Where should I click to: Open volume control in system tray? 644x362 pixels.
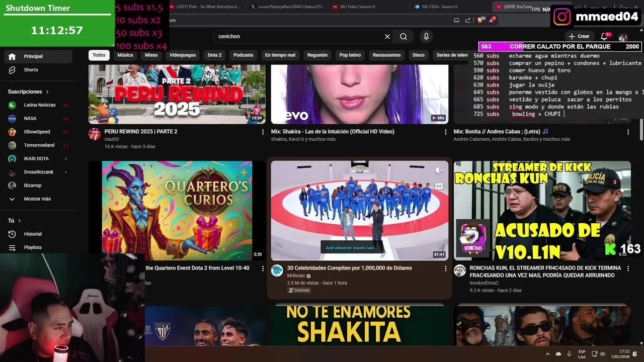(x=603, y=354)
